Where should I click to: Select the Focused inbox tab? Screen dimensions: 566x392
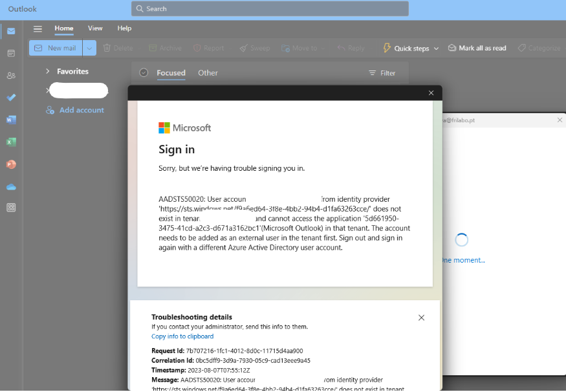point(171,73)
